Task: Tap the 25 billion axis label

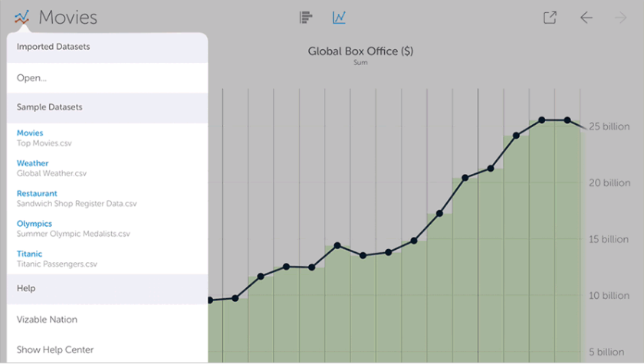Action: pyautogui.click(x=609, y=126)
